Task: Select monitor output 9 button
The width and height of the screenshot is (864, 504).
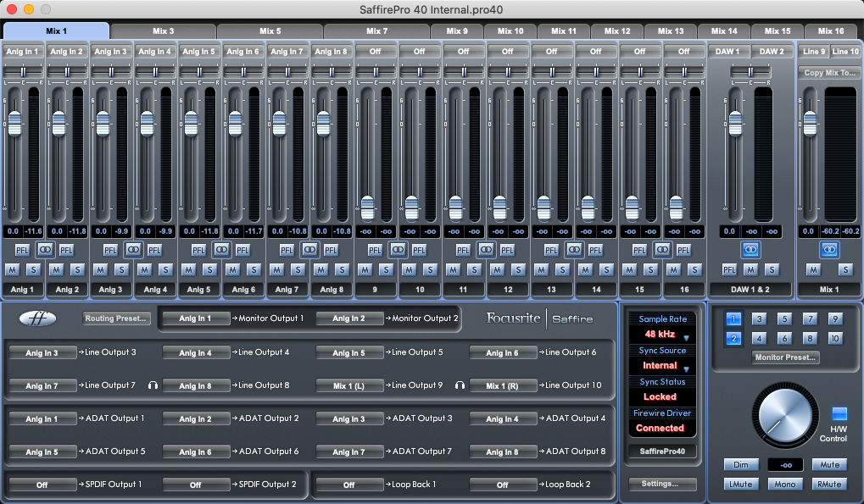Action: [835, 318]
